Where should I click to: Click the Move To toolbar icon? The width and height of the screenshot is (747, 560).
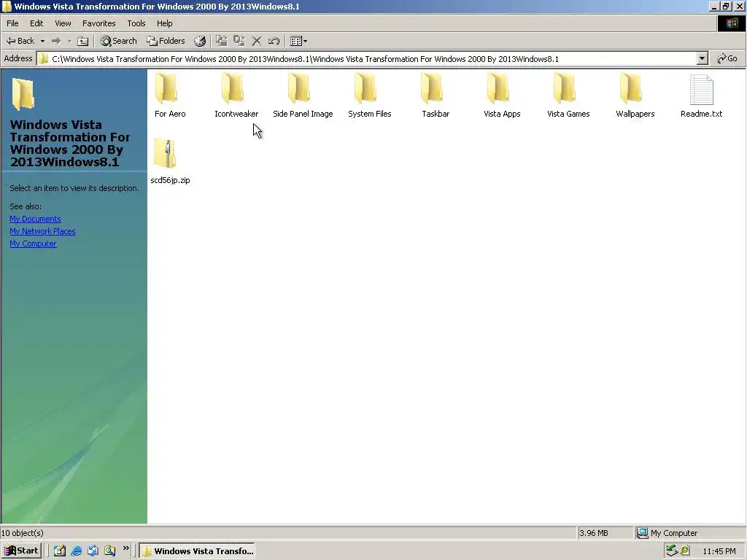(x=222, y=41)
